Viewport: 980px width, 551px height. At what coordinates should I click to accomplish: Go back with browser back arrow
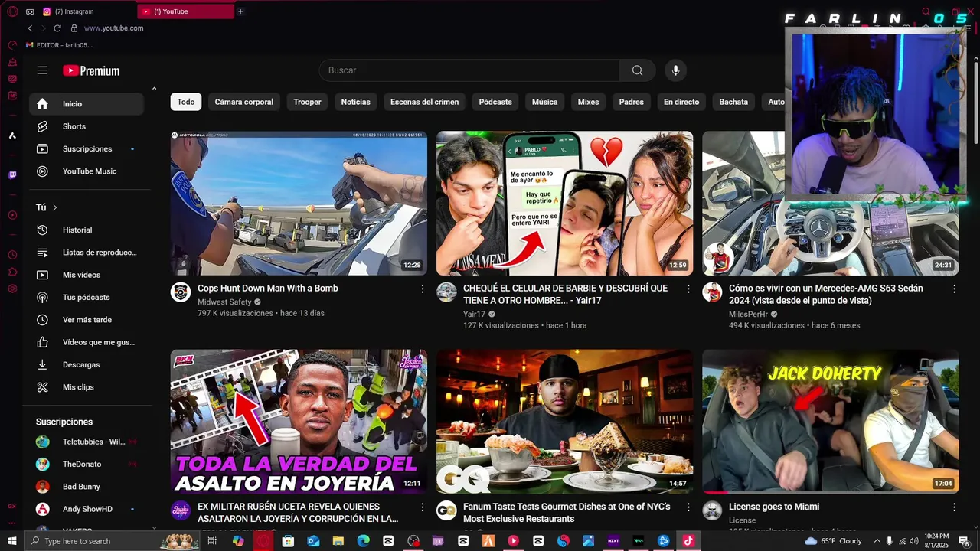(30, 28)
